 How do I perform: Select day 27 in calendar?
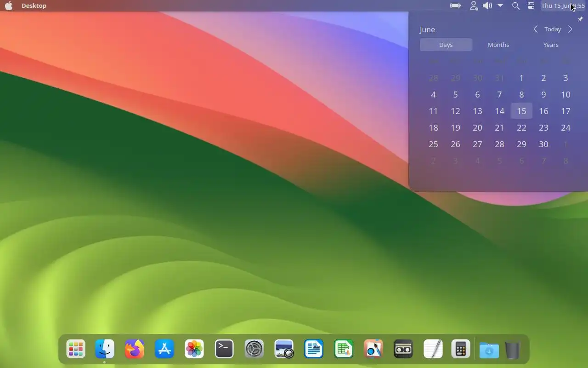(477, 144)
